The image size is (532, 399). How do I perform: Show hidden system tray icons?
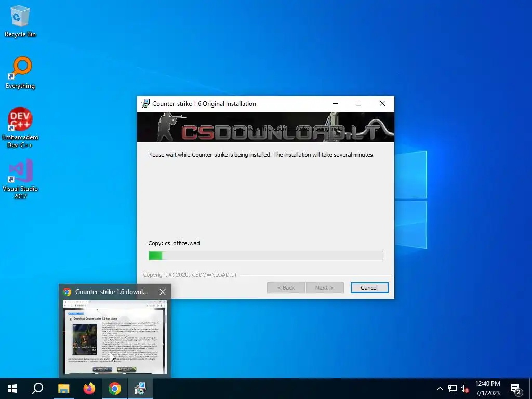(x=440, y=389)
